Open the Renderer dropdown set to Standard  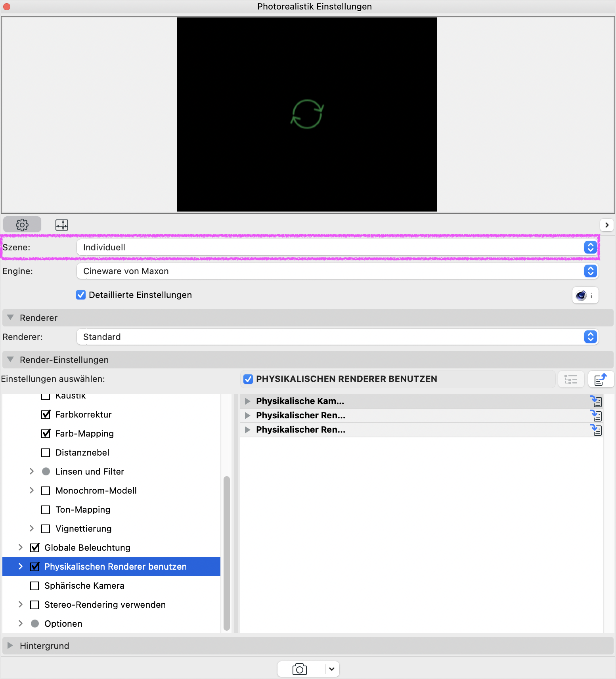[337, 337]
